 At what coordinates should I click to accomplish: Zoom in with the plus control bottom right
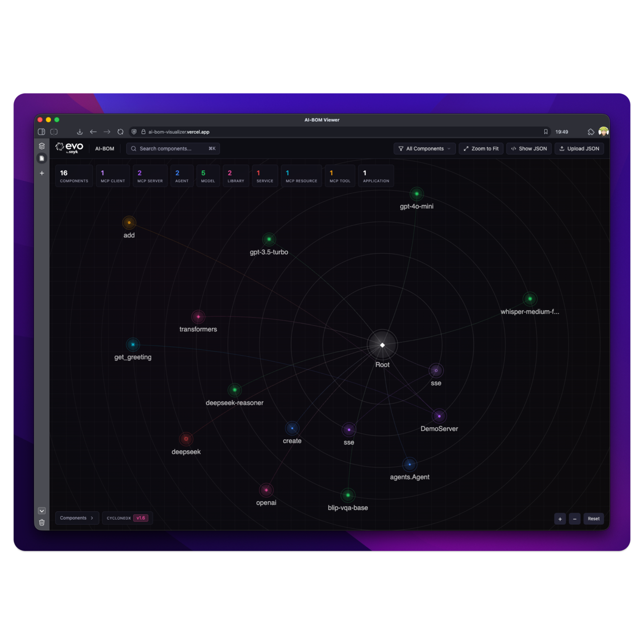click(x=559, y=519)
